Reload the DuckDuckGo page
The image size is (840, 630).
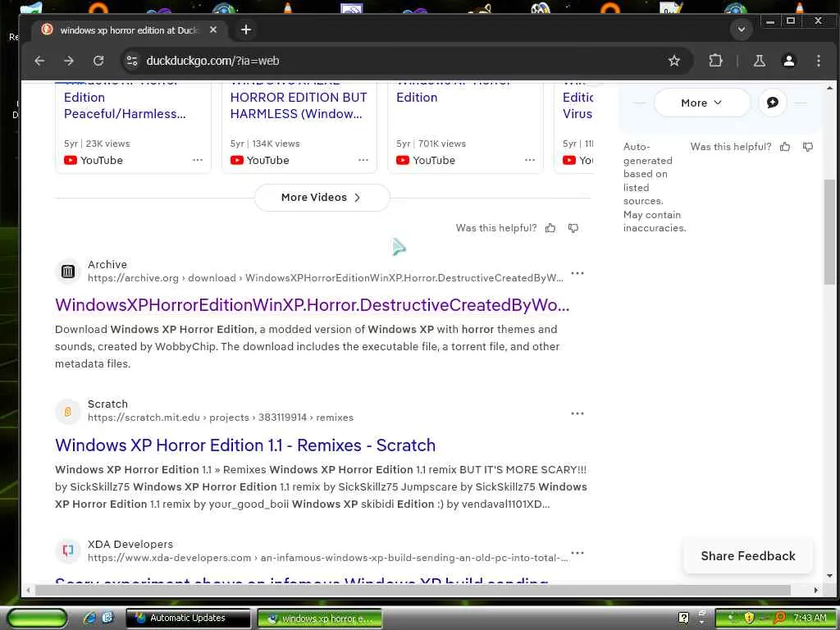point(98,61)
